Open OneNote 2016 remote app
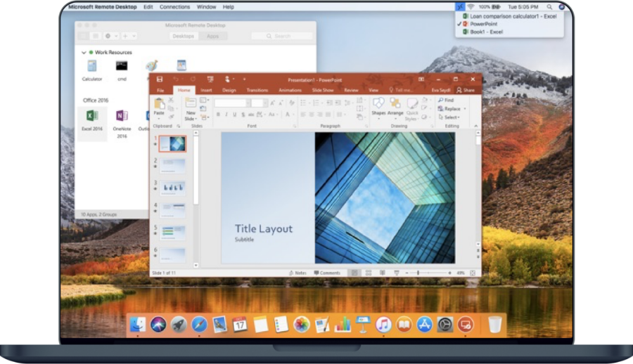 (x=122, y=124)
